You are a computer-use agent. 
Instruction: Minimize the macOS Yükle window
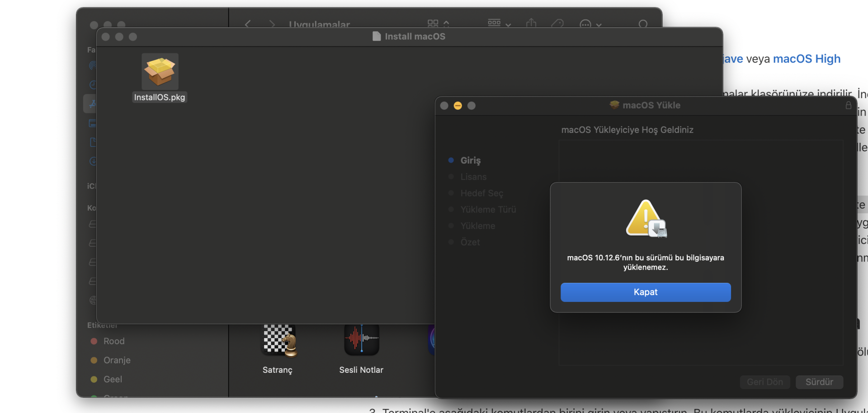click(458, 106)
